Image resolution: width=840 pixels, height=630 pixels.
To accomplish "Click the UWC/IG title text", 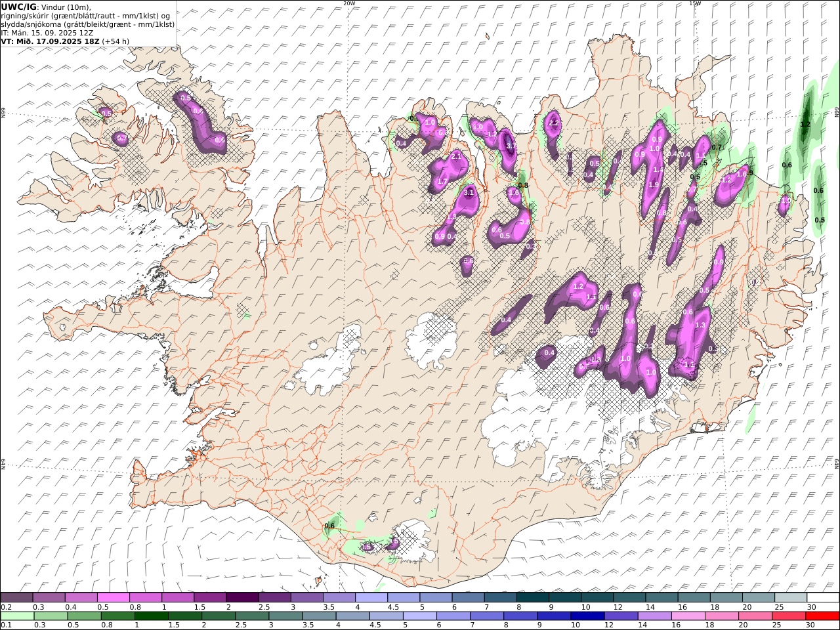I will tap(19, 7).
